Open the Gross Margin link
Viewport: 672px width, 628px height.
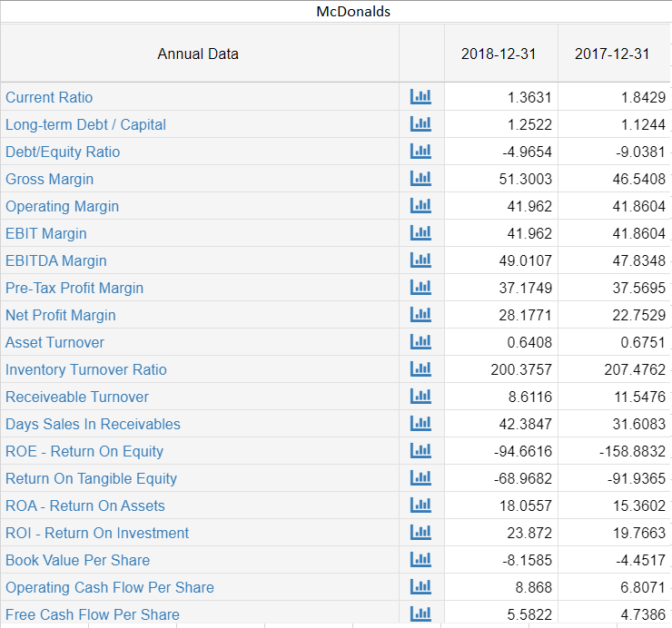pos(49,179)
